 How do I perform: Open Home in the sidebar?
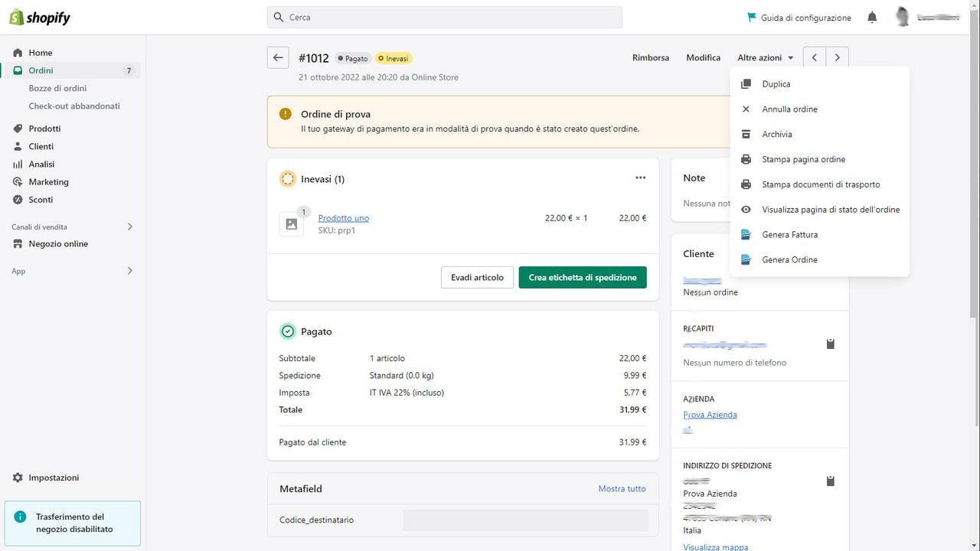point(41,53)
